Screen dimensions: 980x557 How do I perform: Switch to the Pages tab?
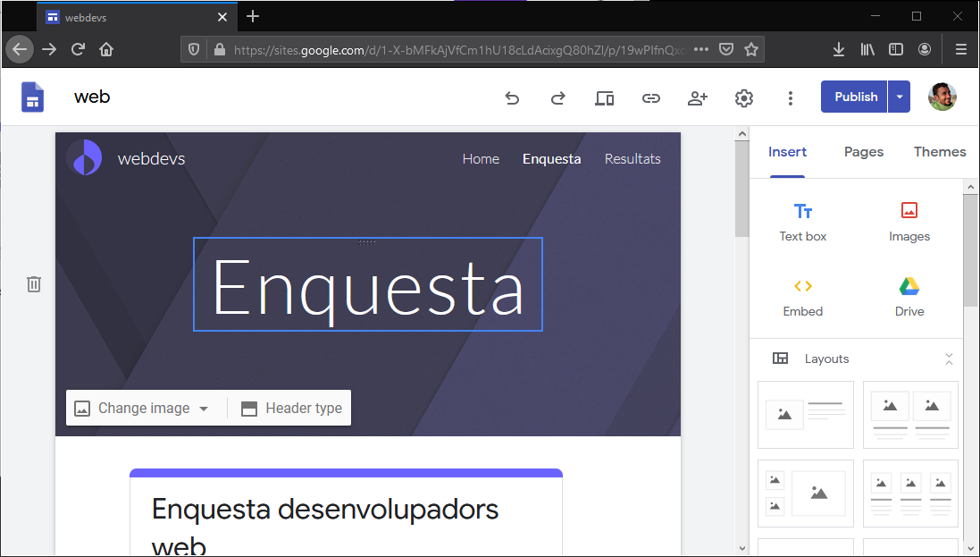click(863, 152)
